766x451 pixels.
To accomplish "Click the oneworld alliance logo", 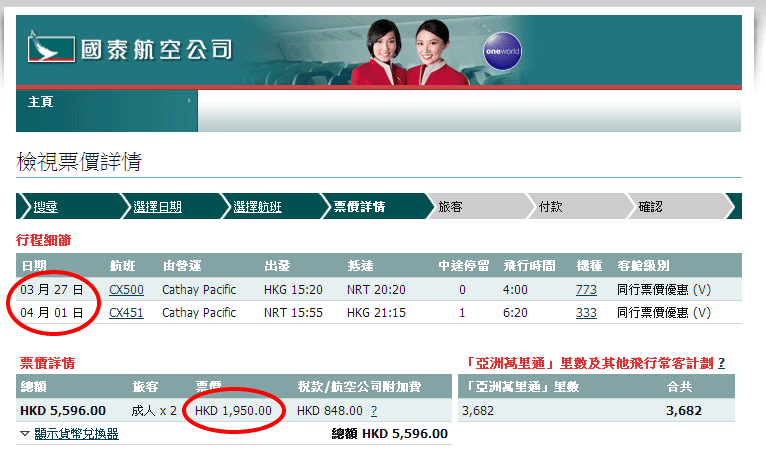I will pos(501,50).
